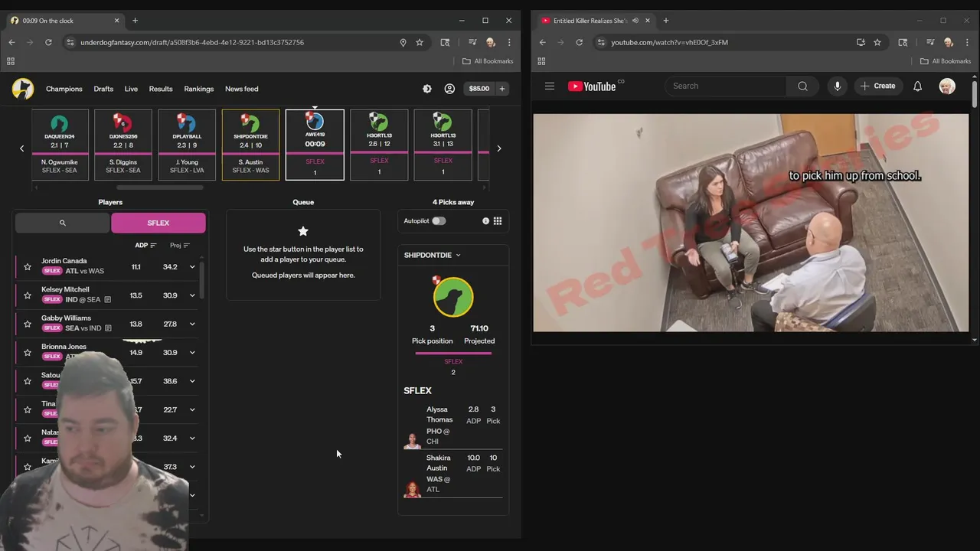Expand Gabby Williams's player row
The image size is (980, 551).
pyautogui.click(x=192, y=324)
